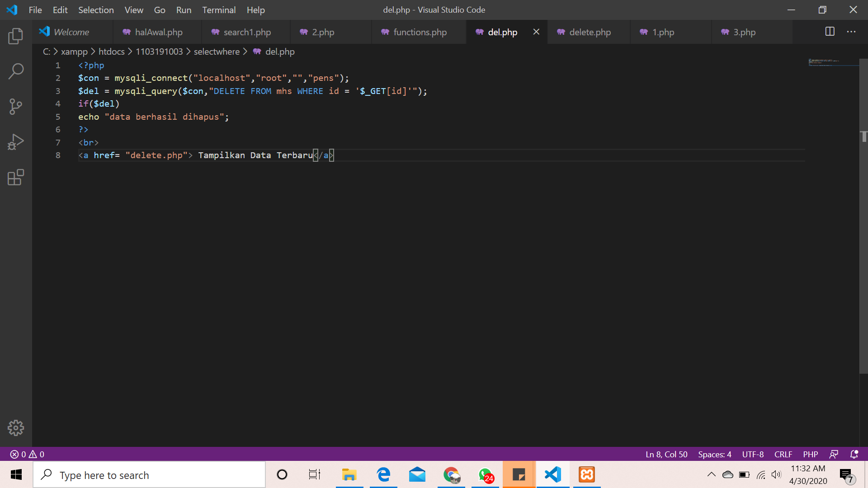Open Run and Debug view

pyautogui.click(x=16, y=142)
